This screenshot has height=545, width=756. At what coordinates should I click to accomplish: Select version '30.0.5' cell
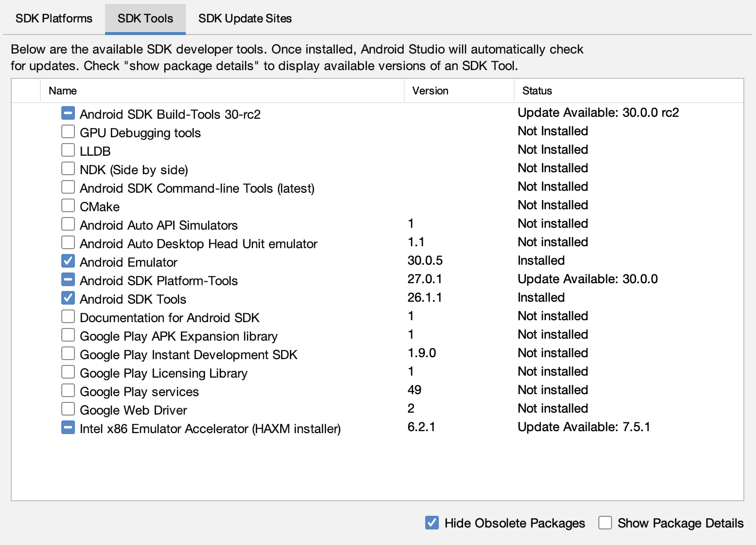click(x=425, y=260)
